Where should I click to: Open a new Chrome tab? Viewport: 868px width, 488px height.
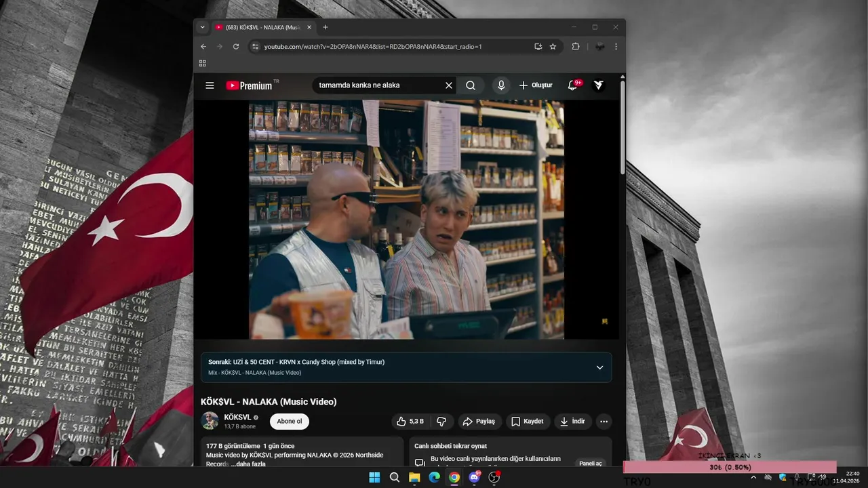tap(325, 27)
